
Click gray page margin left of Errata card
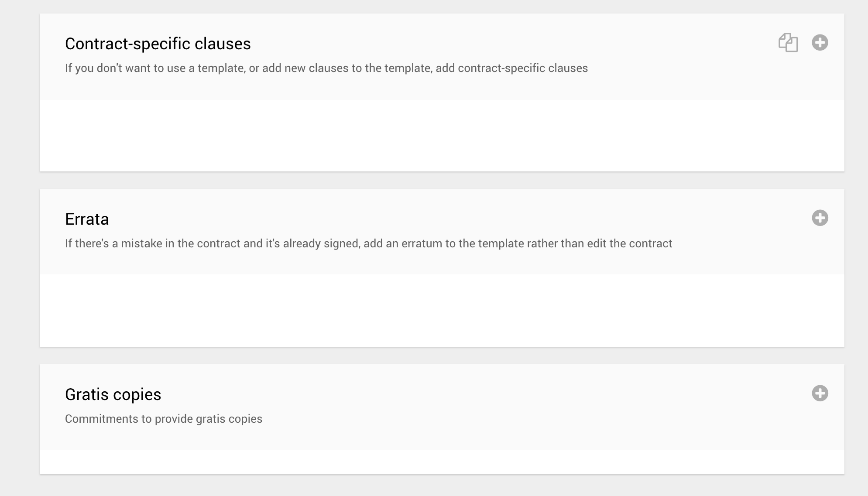click(20, 268)
